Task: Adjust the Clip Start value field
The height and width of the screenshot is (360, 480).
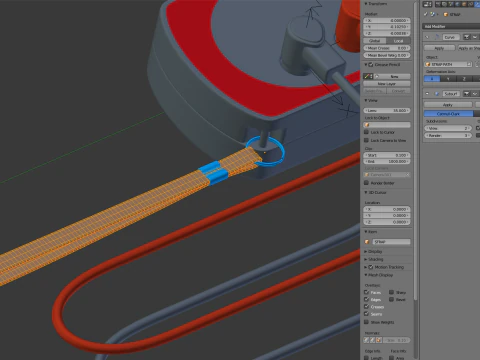Action: [x=387, y=155]
